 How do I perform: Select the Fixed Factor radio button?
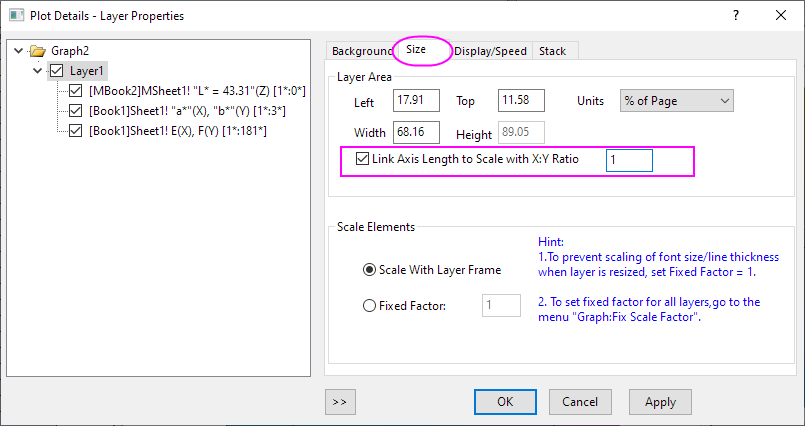click(x=369, y=306)
